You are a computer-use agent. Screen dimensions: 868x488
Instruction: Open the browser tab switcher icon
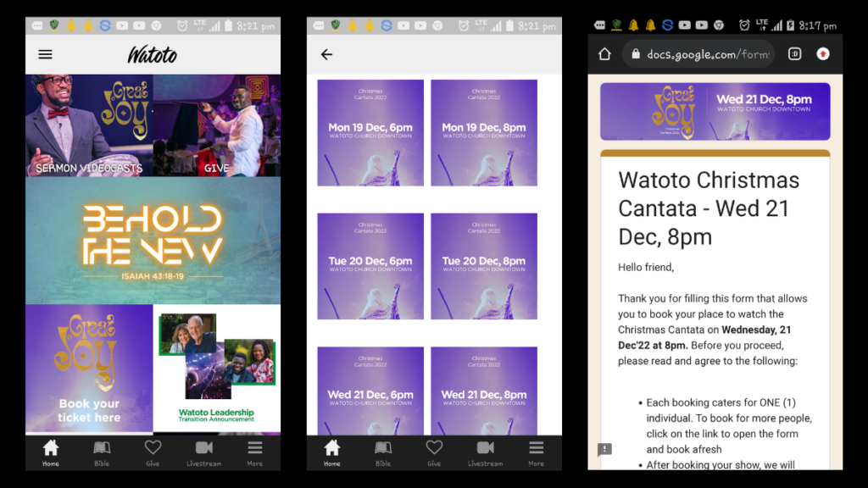pos(794,53)
